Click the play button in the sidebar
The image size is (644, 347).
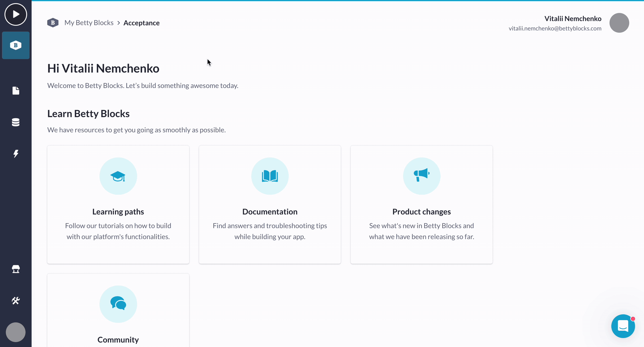tap(16, 14)
